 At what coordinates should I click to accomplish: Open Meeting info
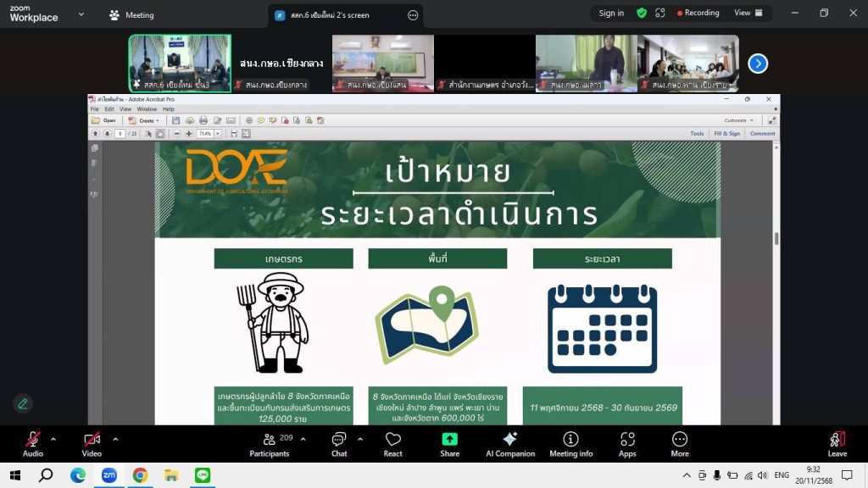[570, 444]
